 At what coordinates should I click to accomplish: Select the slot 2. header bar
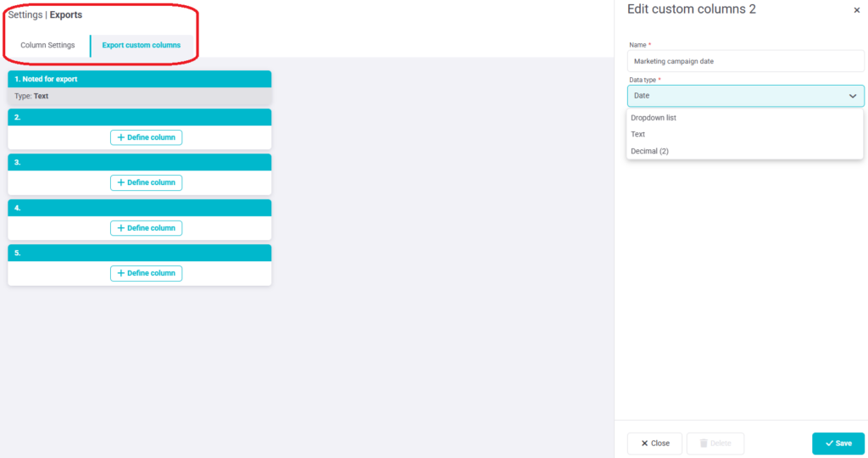point(140,117)
